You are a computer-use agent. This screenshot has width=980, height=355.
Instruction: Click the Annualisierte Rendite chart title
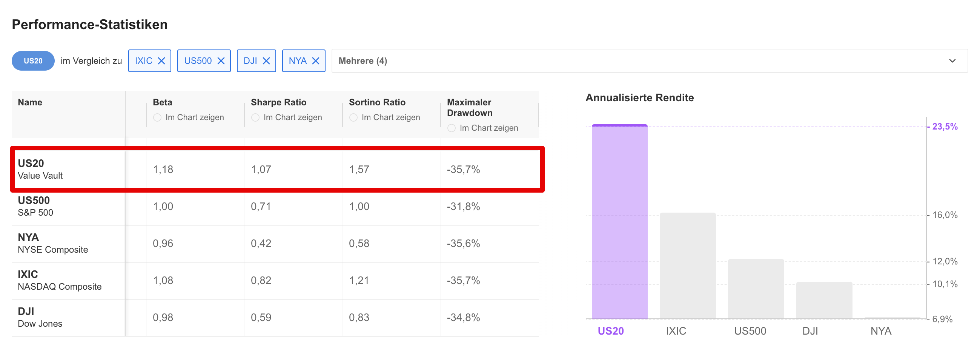(x=639, y=98)
